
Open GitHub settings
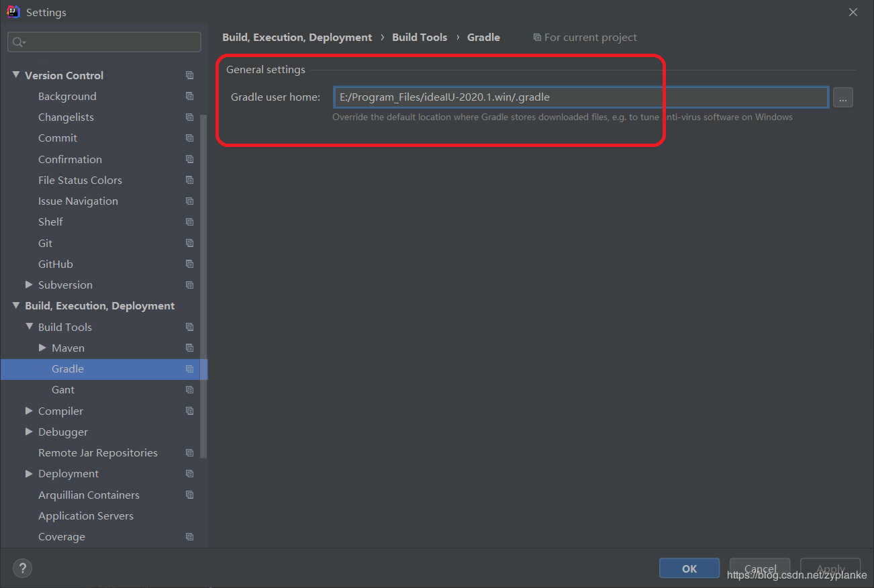click(56, 264)
